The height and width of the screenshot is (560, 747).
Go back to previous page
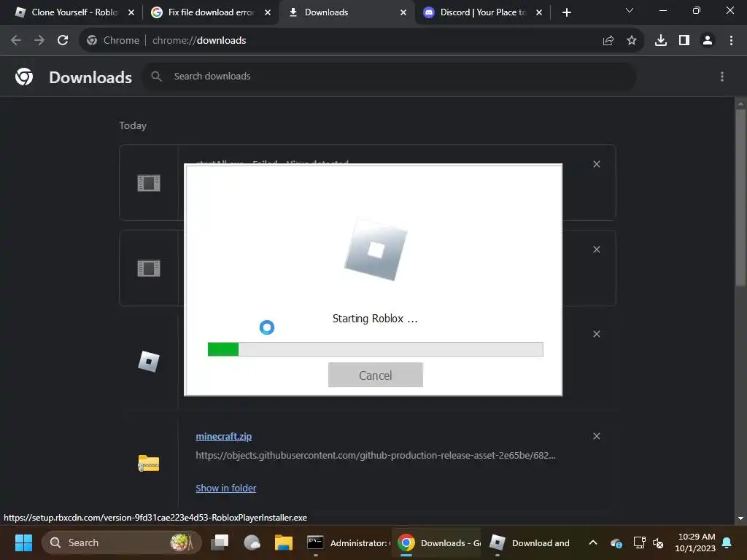[16, 41]
